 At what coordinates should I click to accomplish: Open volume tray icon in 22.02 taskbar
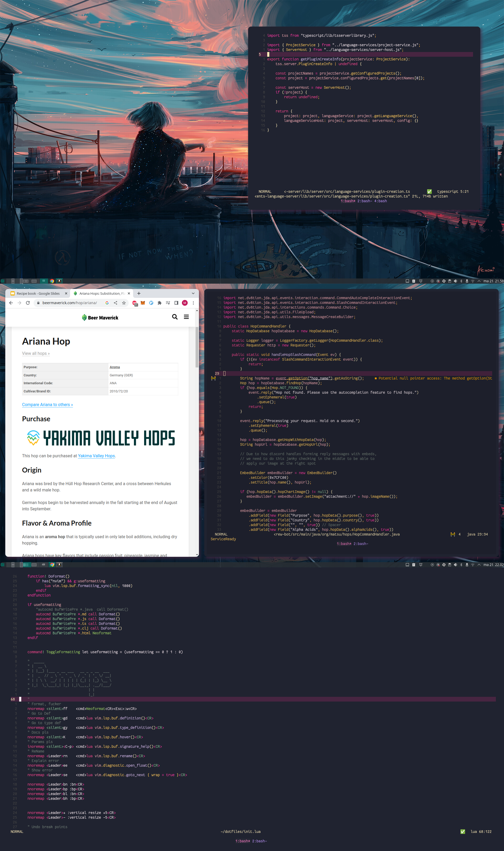point(455,565)
